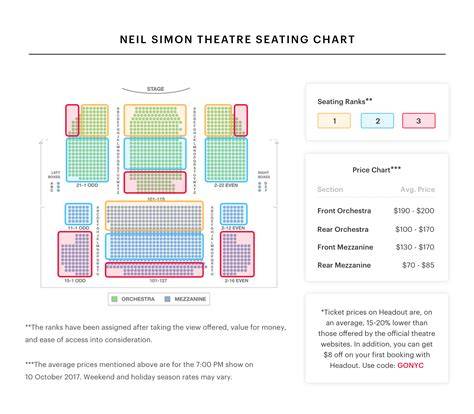The image size is (474, 414).
Task: Click the rank 2 blue swatch
Action: [377, 121]
